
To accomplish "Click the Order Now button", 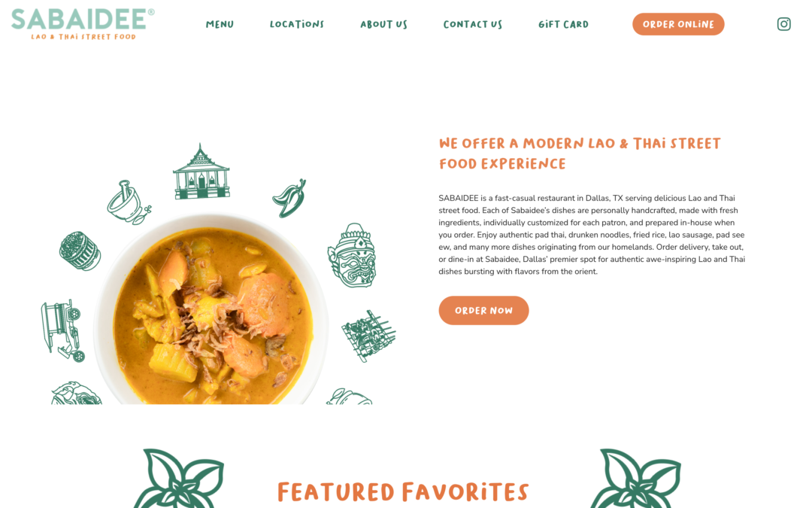I will 483,311.
